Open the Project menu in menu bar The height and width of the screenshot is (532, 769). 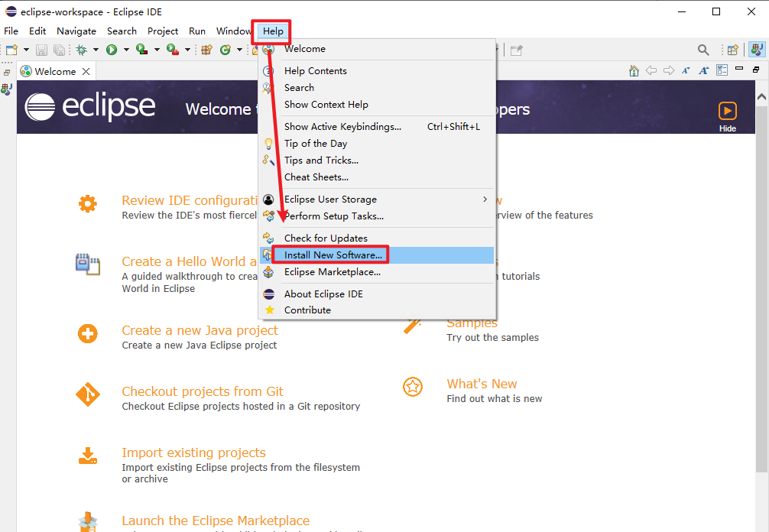point(163,31)
